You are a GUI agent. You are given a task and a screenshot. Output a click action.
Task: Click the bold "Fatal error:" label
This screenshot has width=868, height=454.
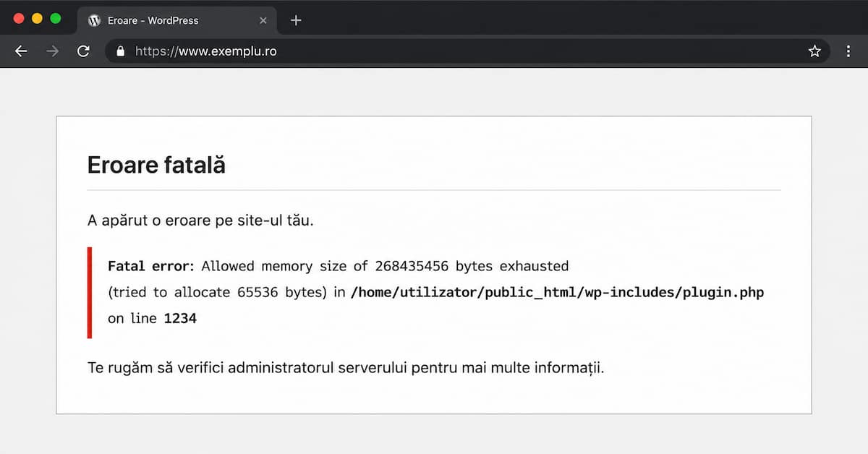point(151,266)
